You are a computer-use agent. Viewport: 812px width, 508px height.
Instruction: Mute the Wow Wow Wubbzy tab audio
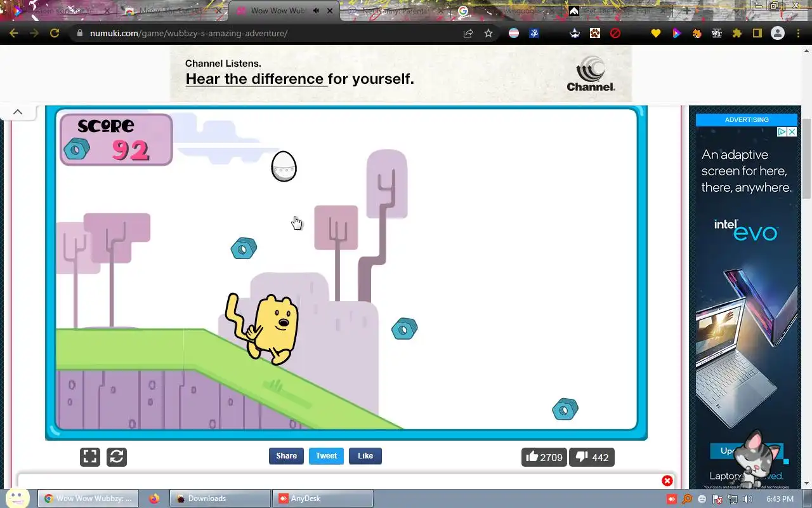pos(316,11)
